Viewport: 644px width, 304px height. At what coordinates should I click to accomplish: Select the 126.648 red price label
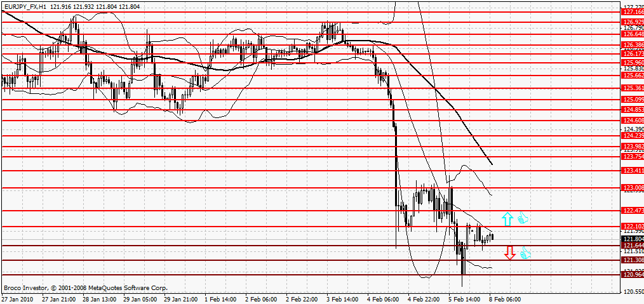633,34
